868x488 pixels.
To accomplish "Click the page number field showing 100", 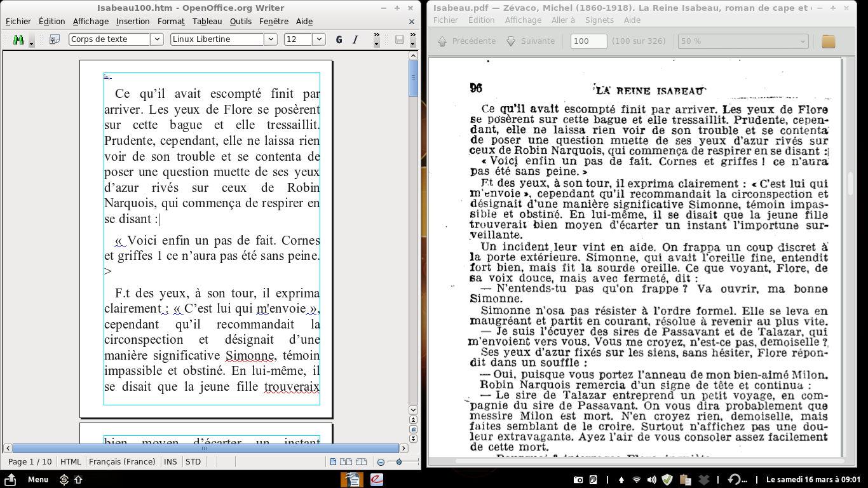I will click(589, 41).
